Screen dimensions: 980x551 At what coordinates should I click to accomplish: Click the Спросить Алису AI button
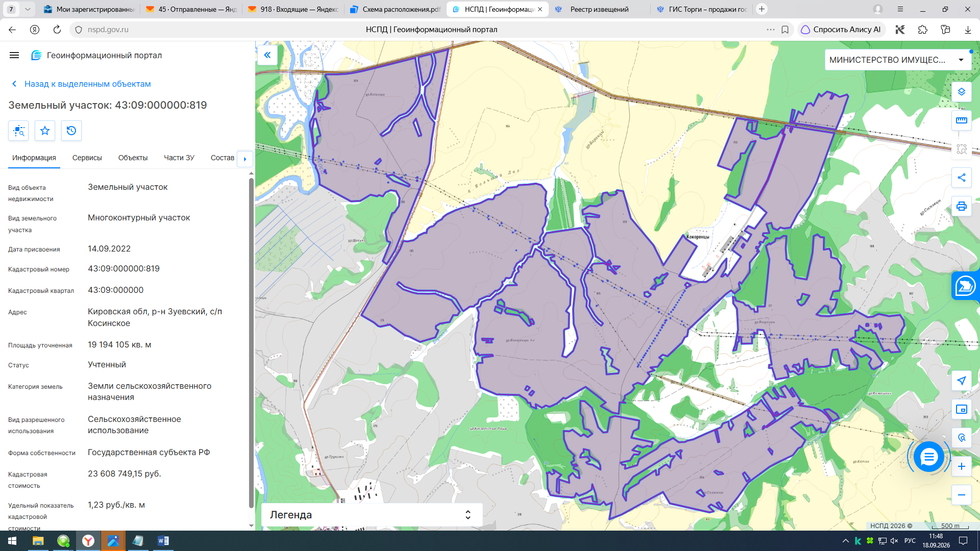841,30
